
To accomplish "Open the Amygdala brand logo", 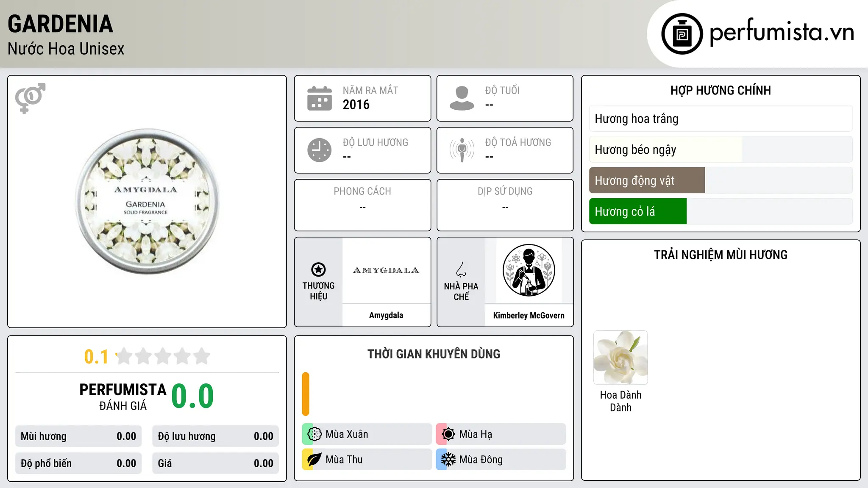I will point(386,270).
